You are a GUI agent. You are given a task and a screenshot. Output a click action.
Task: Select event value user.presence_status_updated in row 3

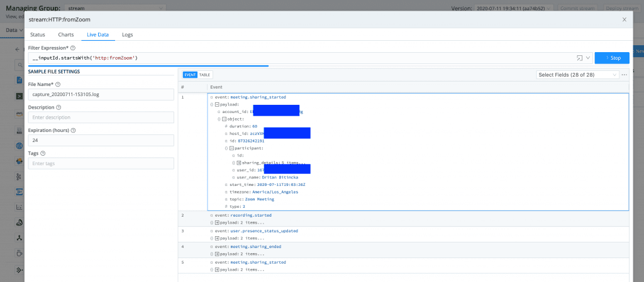click(264, 230)
